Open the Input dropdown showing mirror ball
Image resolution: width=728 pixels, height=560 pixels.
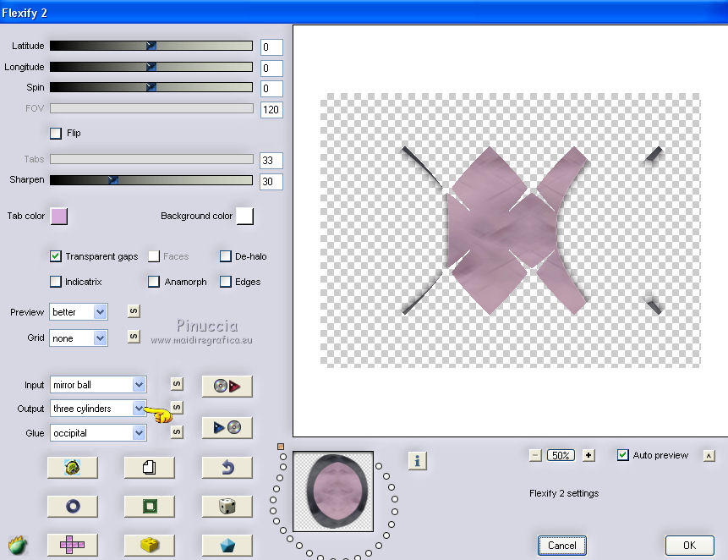click(98, 385)
